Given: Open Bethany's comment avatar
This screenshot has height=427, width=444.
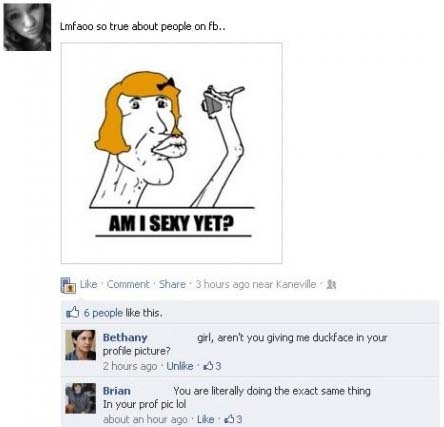Looking at the screenshot, I should click(80, 345).
